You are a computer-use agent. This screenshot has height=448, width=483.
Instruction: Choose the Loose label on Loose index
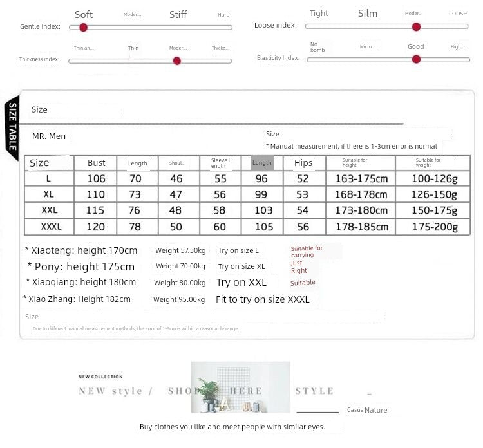click(x=457, y=13)
